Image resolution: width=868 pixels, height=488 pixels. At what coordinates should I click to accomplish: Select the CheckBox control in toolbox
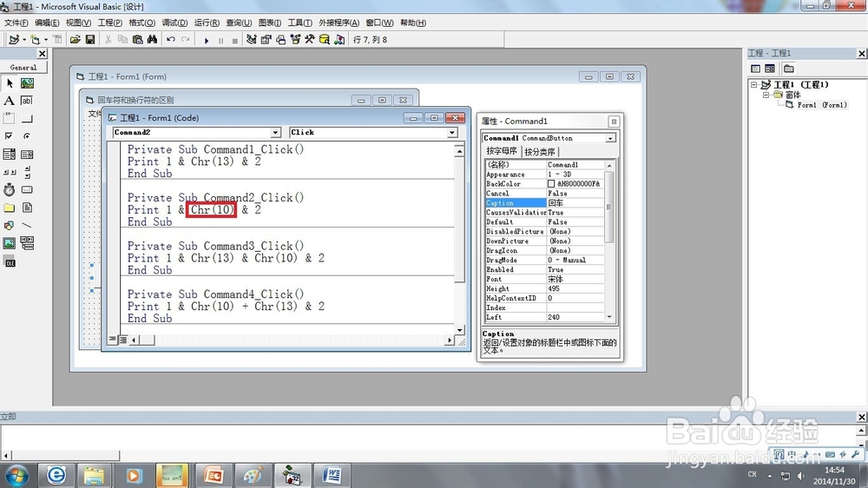(x=10, y=136)
